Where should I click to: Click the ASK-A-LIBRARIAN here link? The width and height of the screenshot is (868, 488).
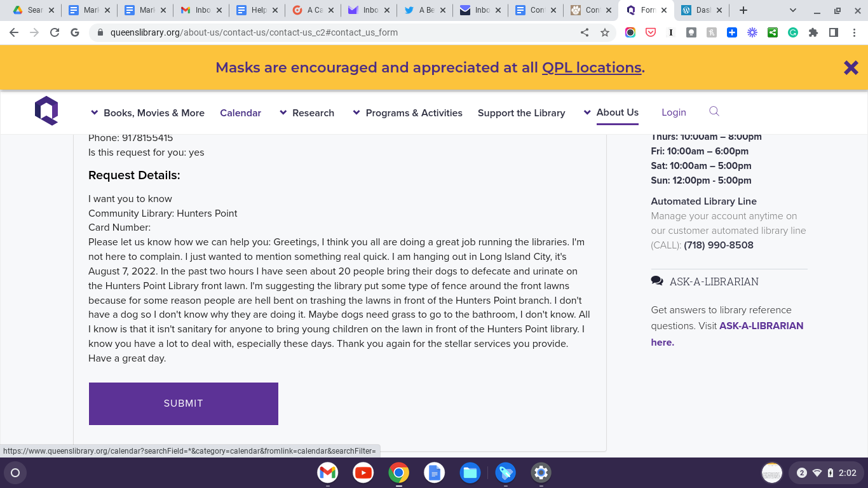pyautogui.click(x=662, y=342)
